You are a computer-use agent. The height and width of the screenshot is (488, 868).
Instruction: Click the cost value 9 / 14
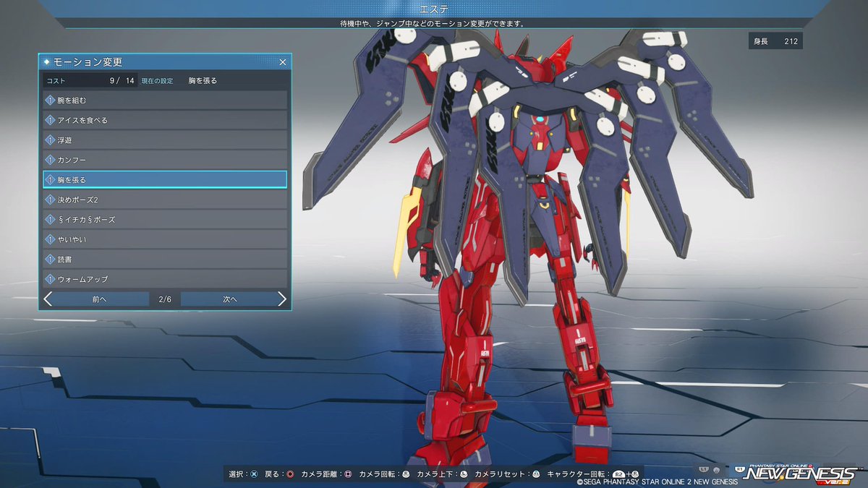click(x=122, y=81)
